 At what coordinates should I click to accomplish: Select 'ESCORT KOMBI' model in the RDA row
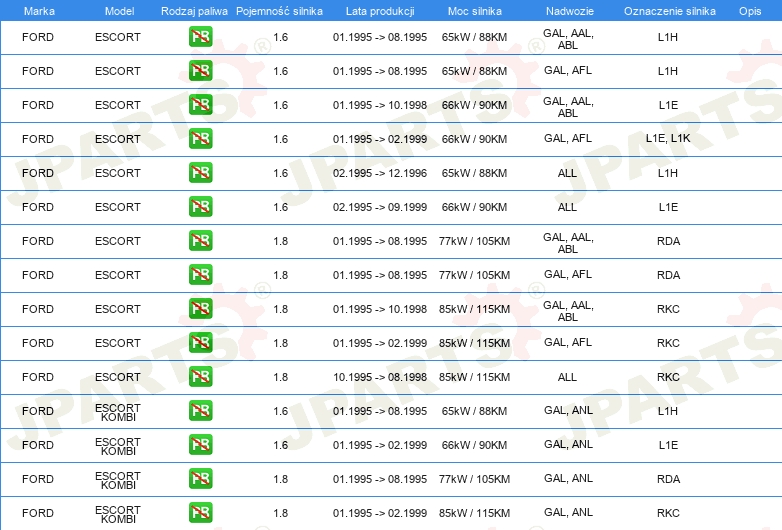(x=118, y=480)
